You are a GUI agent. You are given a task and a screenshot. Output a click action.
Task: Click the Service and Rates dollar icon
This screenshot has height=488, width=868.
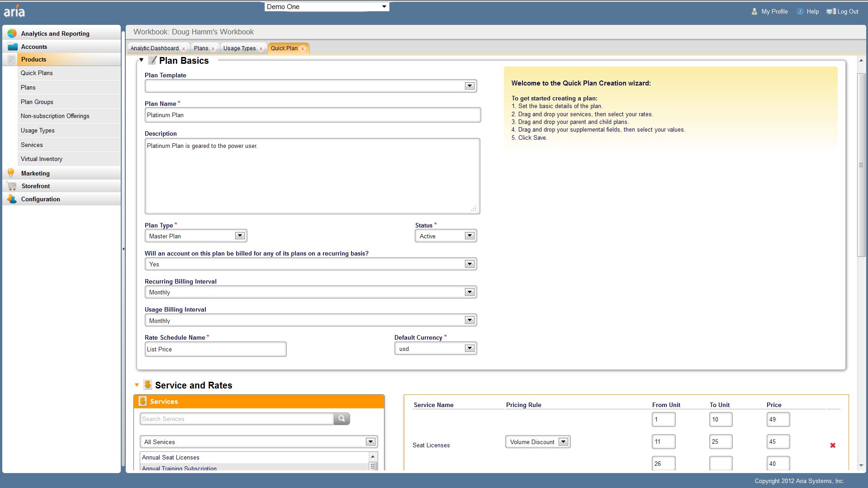(147, 384)
